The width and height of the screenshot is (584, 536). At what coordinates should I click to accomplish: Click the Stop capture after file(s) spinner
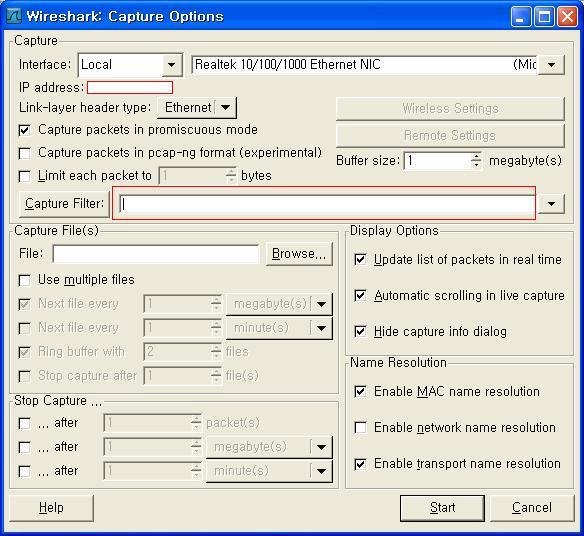tap(216, 376)
